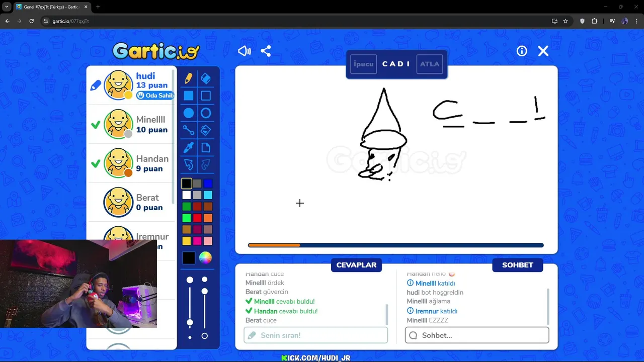This screenshot has width=644, height=362.
Task: Redo the drawing stroke
Action: click(x=206, y=164)
